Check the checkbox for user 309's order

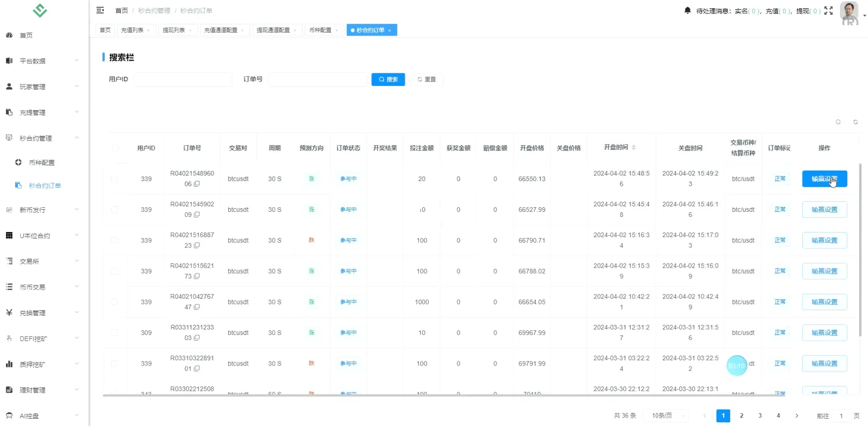point(114,333)
